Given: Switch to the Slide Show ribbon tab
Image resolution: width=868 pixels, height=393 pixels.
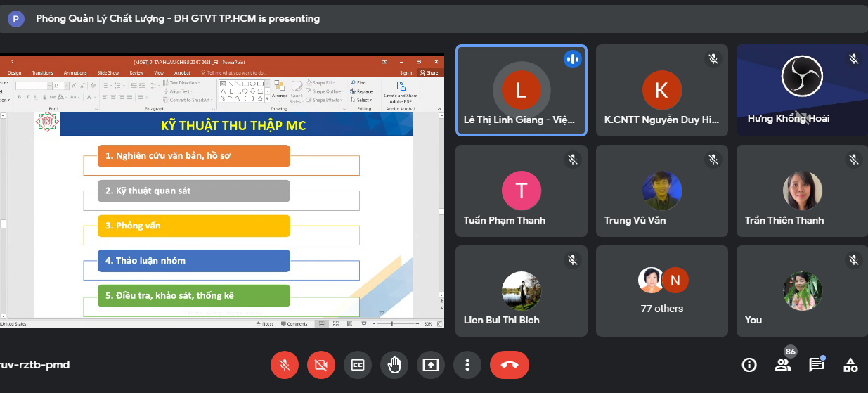Looking at the screenshot, I should (108, 72).
